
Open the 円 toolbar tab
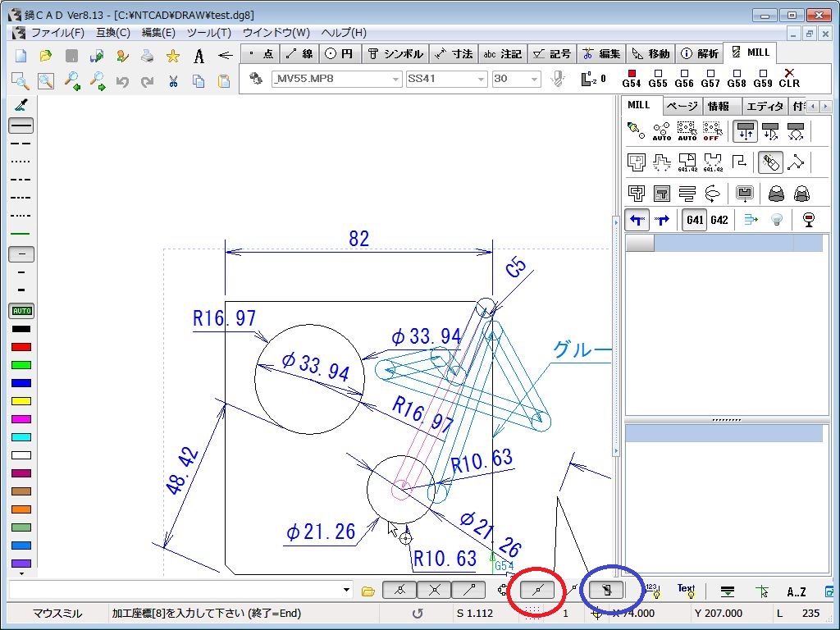340,54
